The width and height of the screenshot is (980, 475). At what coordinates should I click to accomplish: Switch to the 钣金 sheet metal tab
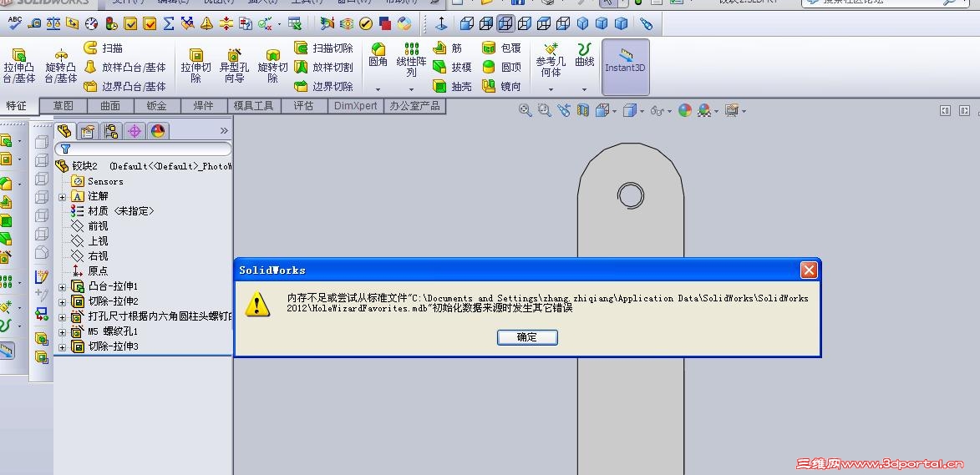[x=157, y=106]
